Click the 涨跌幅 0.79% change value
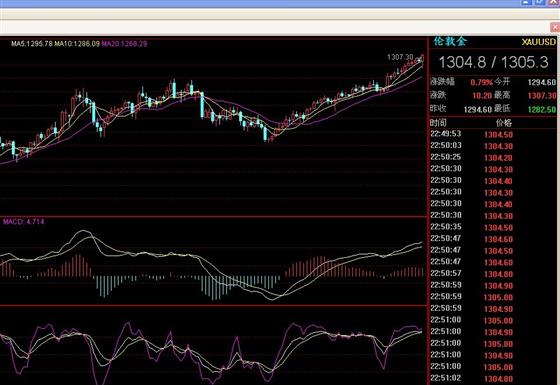 pyautogui.click(x=481, y=82)
